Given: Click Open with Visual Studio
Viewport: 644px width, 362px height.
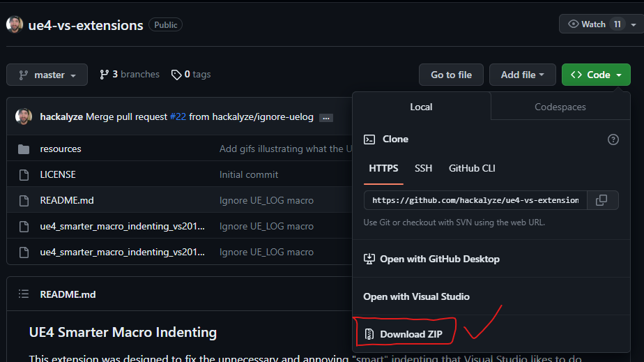Looking at the screenshot, I should 416,296.
